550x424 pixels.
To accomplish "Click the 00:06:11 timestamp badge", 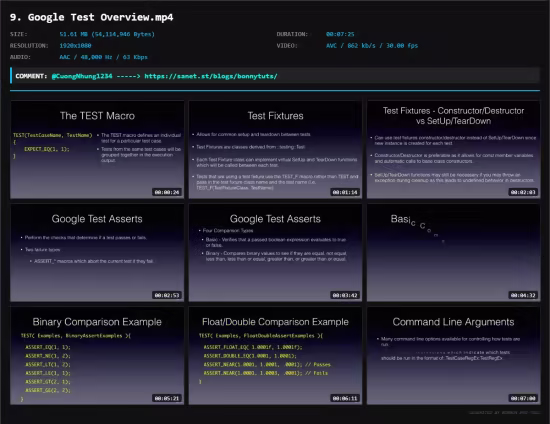I will [x=345, y=398].
